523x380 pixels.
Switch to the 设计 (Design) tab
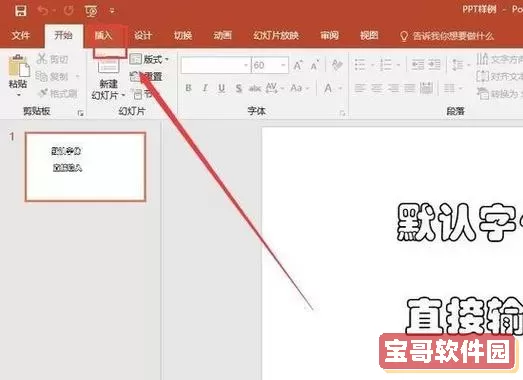[143, 35]
